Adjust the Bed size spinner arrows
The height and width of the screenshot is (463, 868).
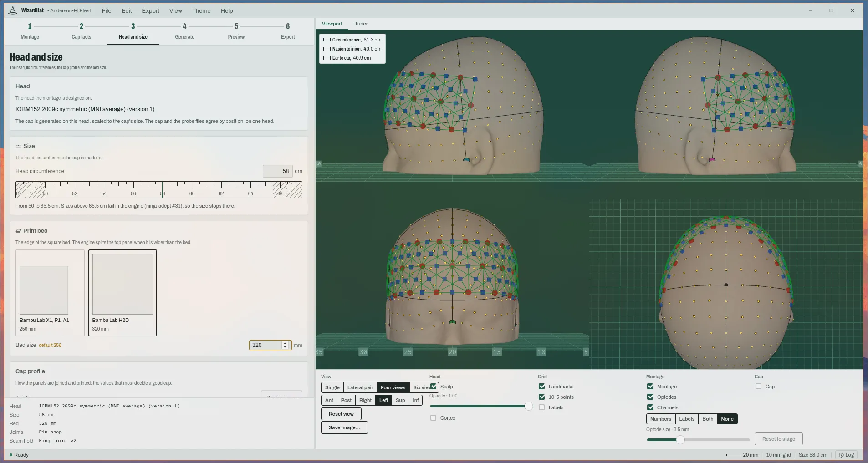pyautogui.click(x=285, y=345)
